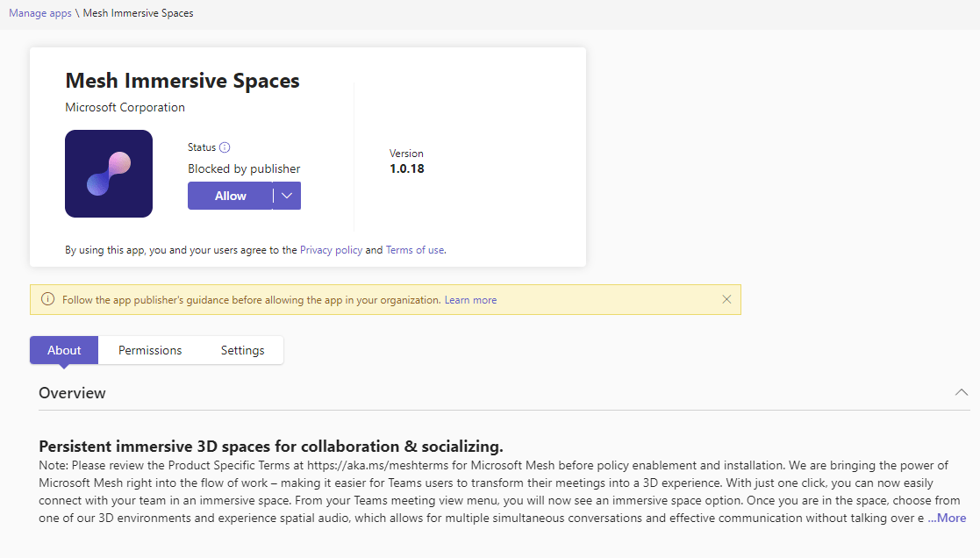
Task: Click Learn more in the banner
Action: click(x=470, y=300)
